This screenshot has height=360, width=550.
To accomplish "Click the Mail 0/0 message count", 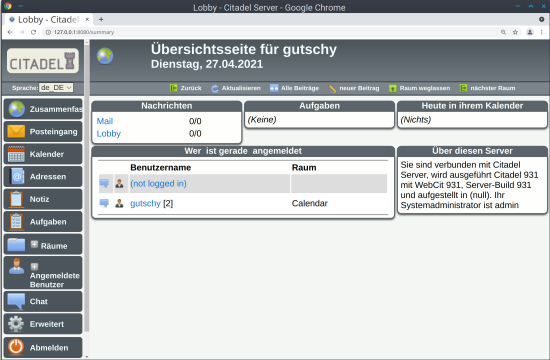I will (x=195, y=121).
